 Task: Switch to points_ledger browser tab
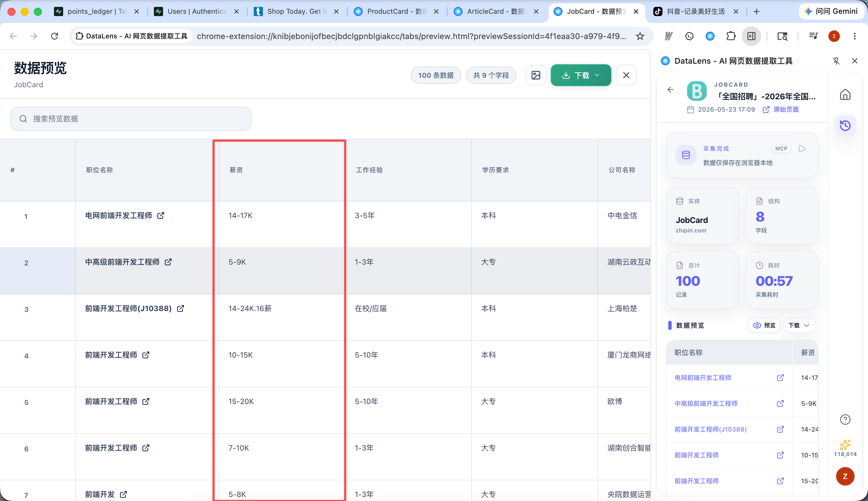click(96, 11)
